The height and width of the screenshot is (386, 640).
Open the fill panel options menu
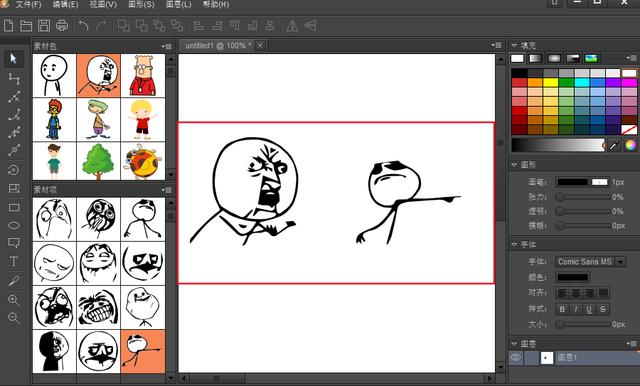click(x=631, y=58)
